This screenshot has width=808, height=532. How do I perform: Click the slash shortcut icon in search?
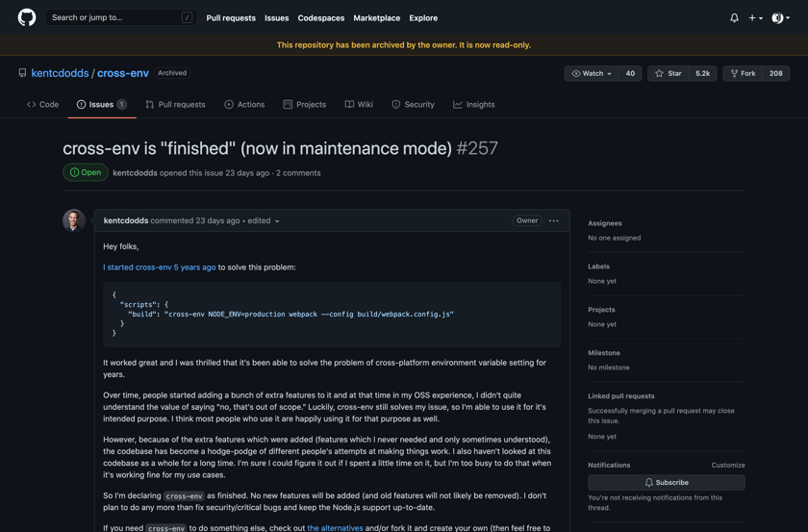point(187,17)
